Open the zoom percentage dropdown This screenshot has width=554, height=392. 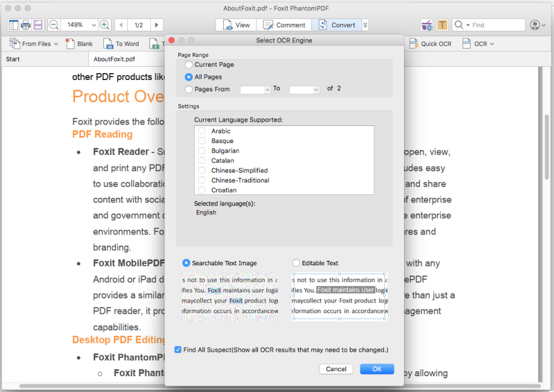click(x=94, y=25)
